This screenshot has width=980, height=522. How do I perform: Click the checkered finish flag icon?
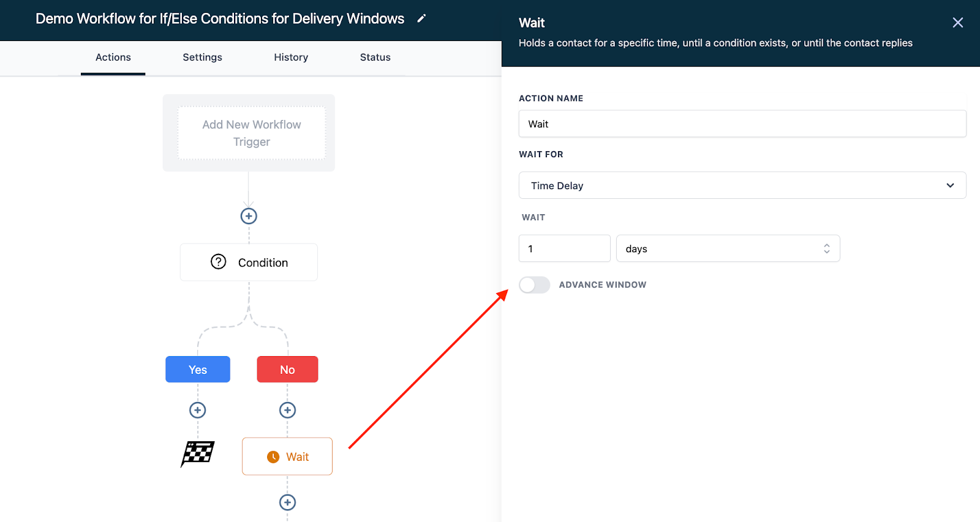click(198, 454)
